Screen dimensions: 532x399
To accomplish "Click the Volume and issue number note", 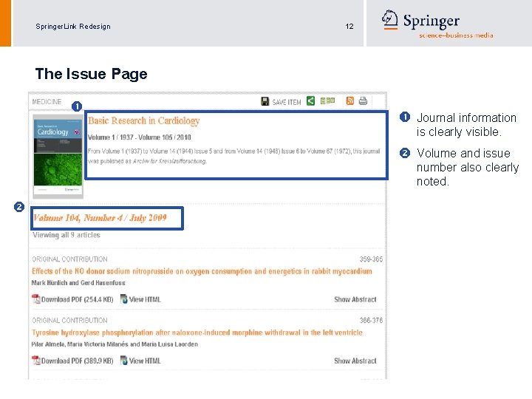I will [468, 167].
